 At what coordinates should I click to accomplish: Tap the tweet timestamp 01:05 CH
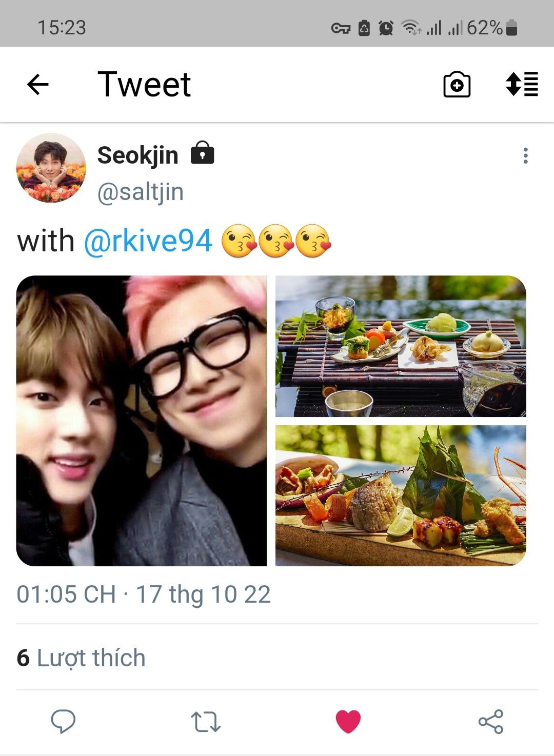pyautogui.click(x=66, y=594)
